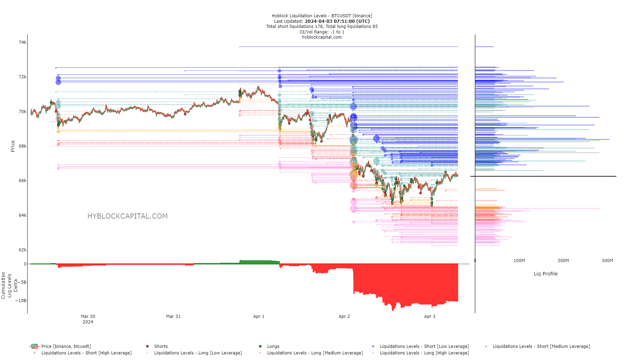Click the 70k price axis label
644x362 pixels.
pyautogui.click(x=22, y=112)
